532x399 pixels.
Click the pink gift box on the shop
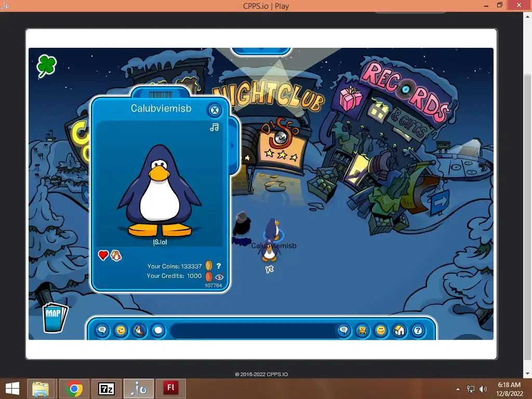[x=351, y=98]
